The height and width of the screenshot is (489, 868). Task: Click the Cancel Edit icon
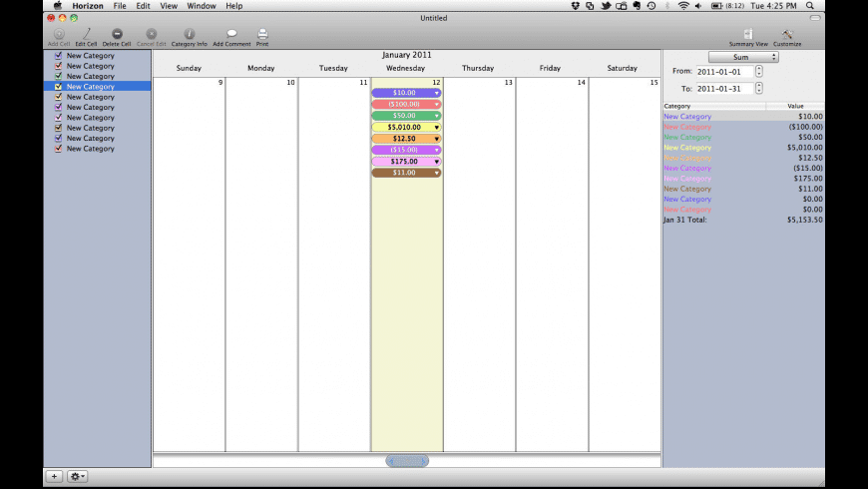pos(151,34)
